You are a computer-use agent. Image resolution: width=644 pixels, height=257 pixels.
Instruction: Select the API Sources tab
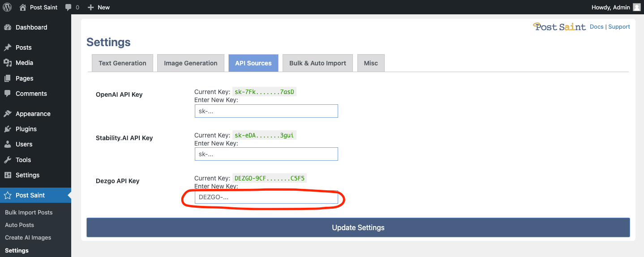pyautogui.click(x=253, y=63)
